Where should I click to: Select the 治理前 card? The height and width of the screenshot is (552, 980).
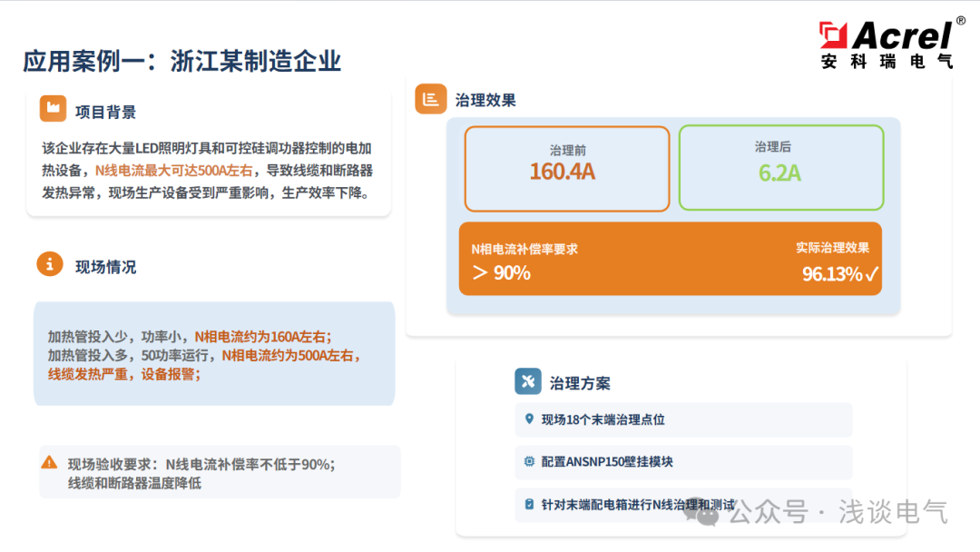point(566,169)
